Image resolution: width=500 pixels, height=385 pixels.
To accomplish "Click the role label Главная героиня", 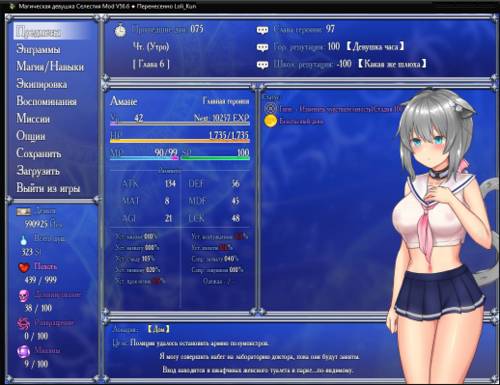I will [x=226, y=101].
